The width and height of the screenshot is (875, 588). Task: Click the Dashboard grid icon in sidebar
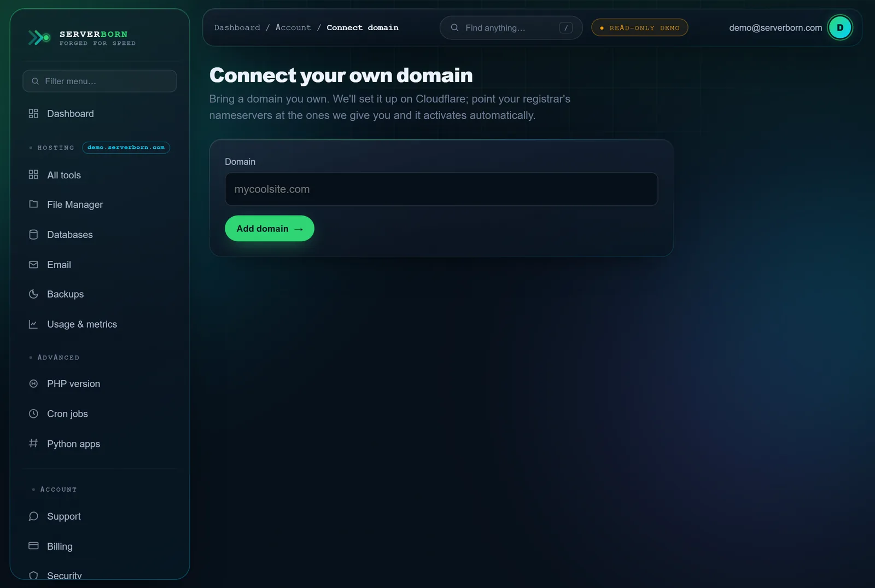coord(33,113)
